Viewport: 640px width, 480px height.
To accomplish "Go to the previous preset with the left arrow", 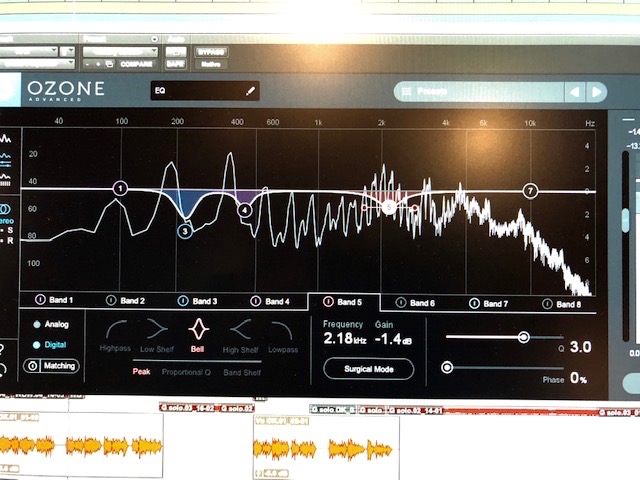I will point(575,92).
